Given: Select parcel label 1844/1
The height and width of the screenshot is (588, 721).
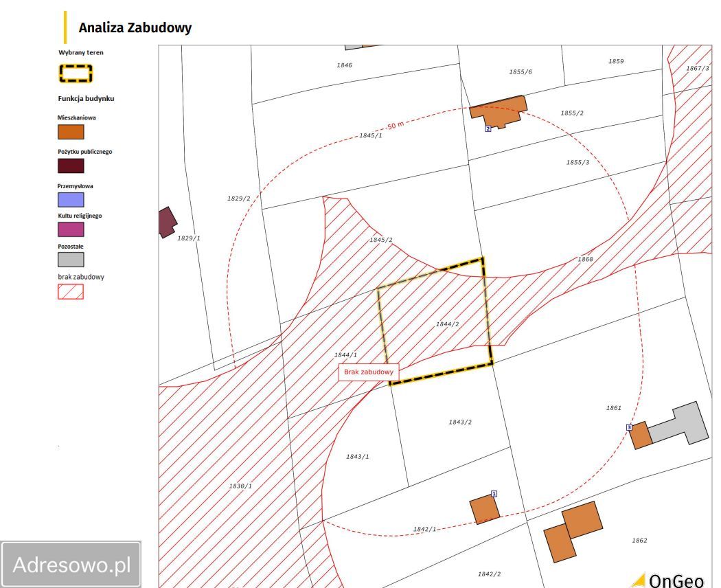Looking at the screenshot, I should coord(345,355).
